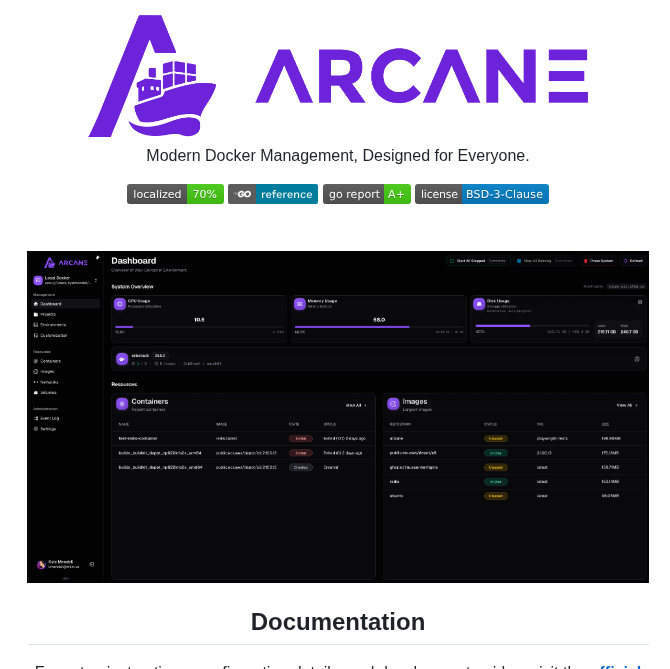Click the logout icon beside the user name

pos(91,564)
